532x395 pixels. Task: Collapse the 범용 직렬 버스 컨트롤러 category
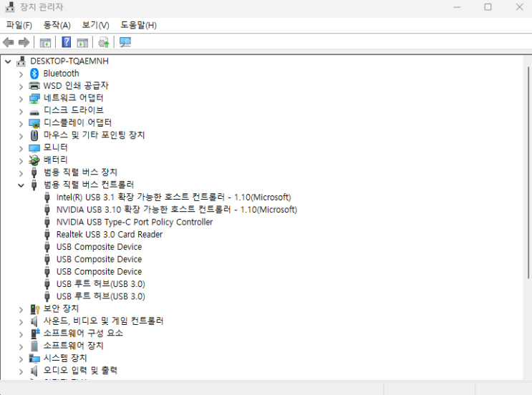coord(21,185)
